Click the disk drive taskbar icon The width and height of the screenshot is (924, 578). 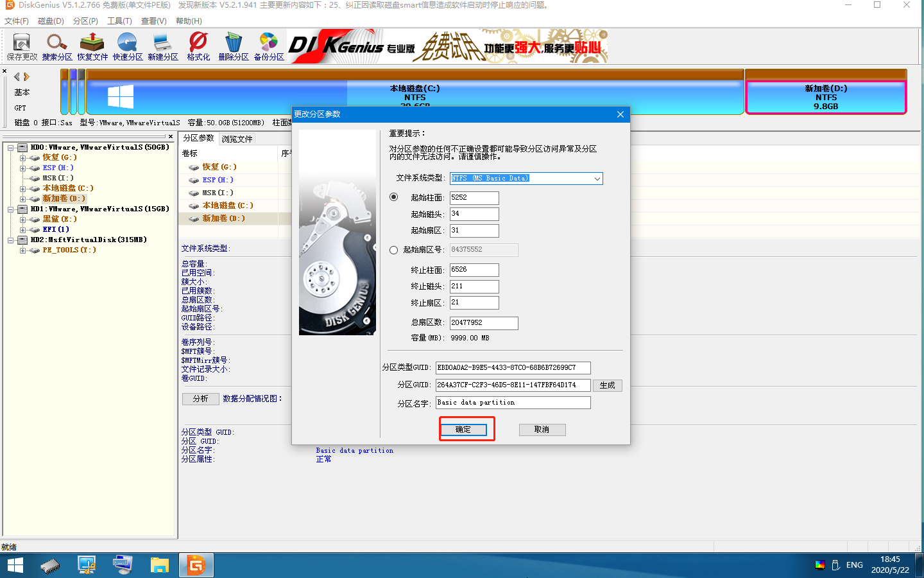[50, 565]
